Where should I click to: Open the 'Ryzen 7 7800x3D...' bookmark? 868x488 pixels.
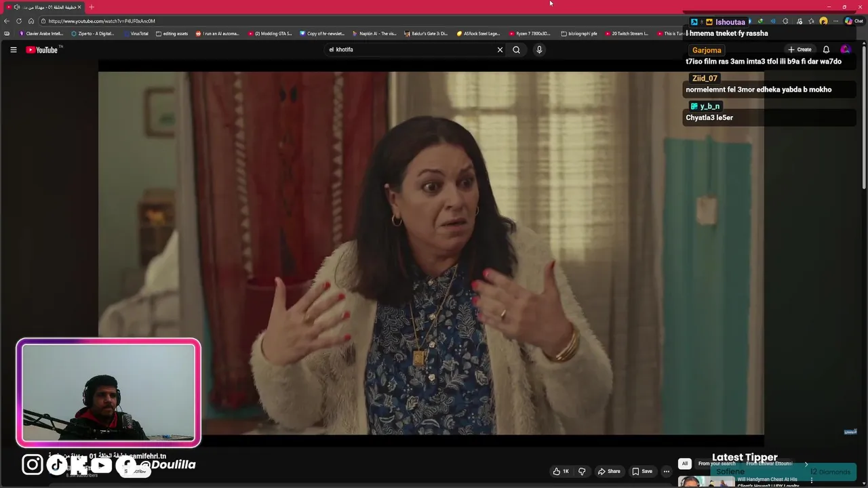[530, 33]
